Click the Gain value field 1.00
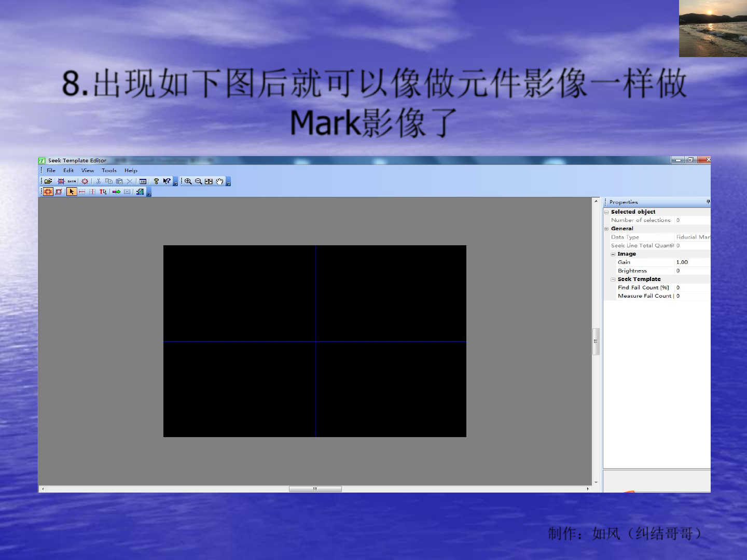The image size is (747, 560). (x=693, y=262)
